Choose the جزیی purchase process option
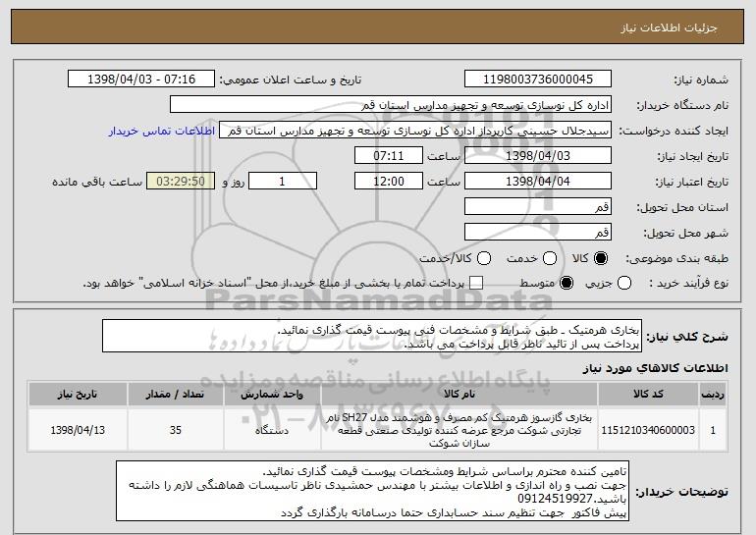The image size is (756, 535). [x=623, y=283]
